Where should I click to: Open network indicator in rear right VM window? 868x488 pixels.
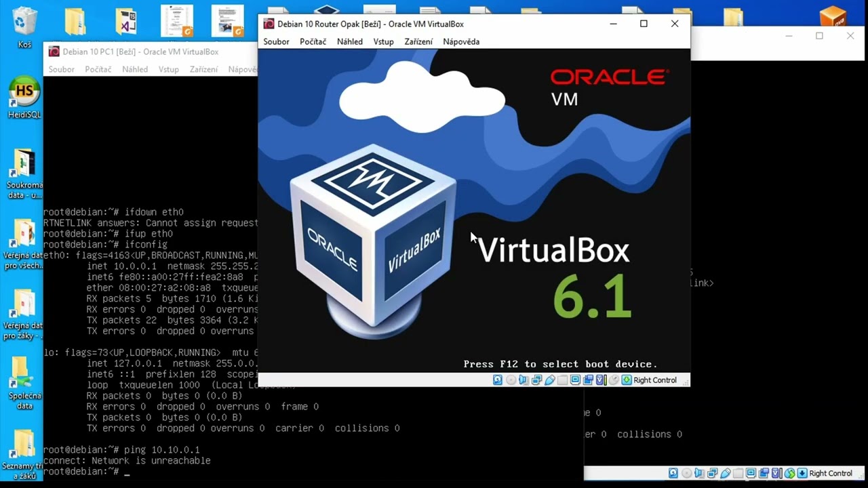point(712,473)
